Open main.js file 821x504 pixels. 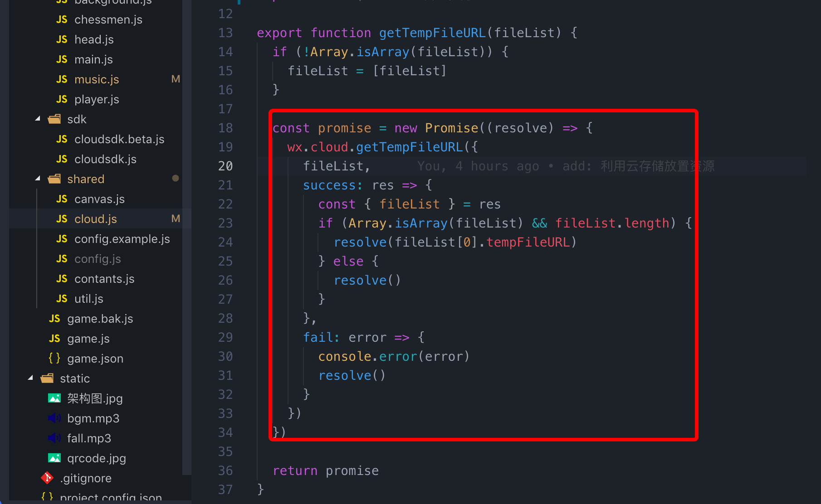point(93,59)
